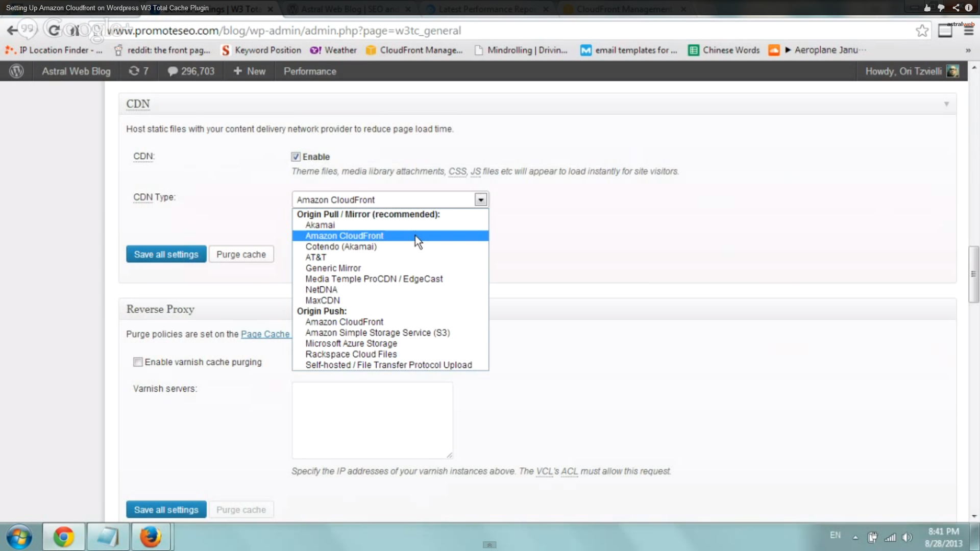Screen dimensions: 980x551
Task: Open comments bubble showing 296,703
Action: tap(191, 71)
